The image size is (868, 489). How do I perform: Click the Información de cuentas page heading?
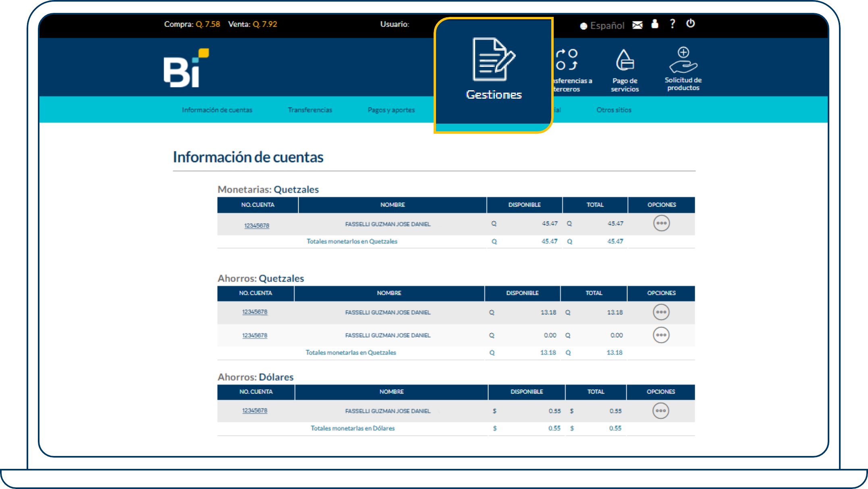[x=248, y=157]
